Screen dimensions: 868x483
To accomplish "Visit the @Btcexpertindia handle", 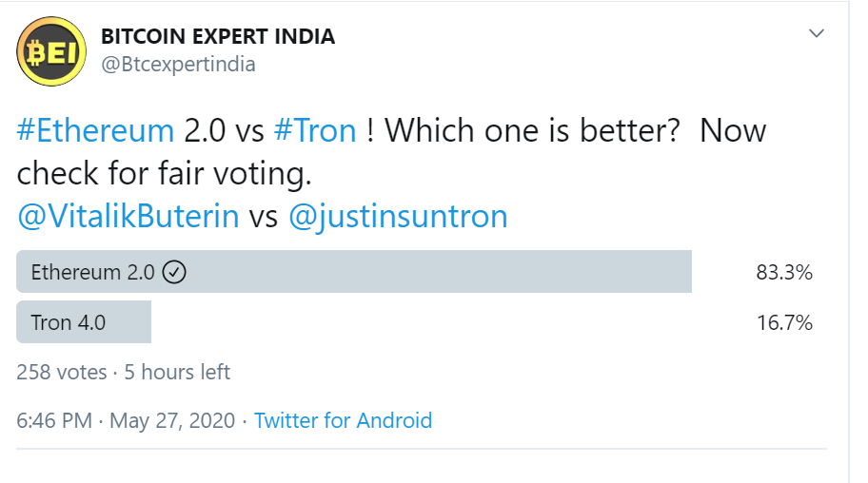I will (178, 65).
